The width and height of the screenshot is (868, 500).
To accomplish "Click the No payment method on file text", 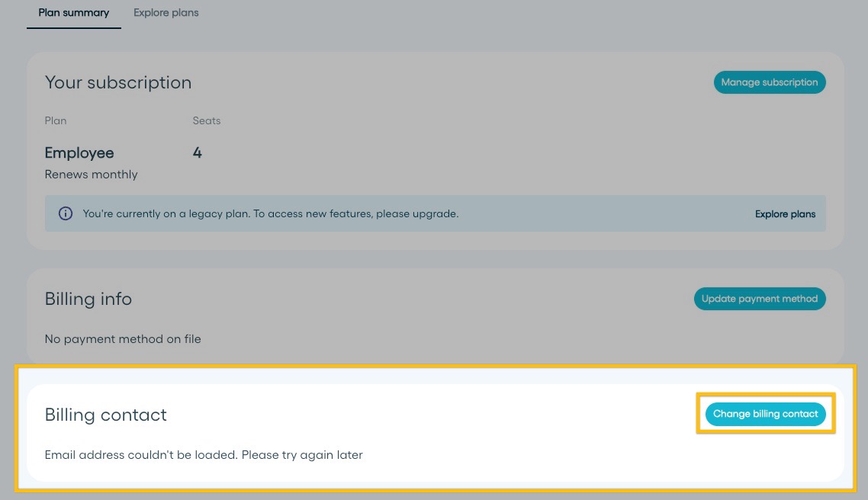I will pos(123,339).
